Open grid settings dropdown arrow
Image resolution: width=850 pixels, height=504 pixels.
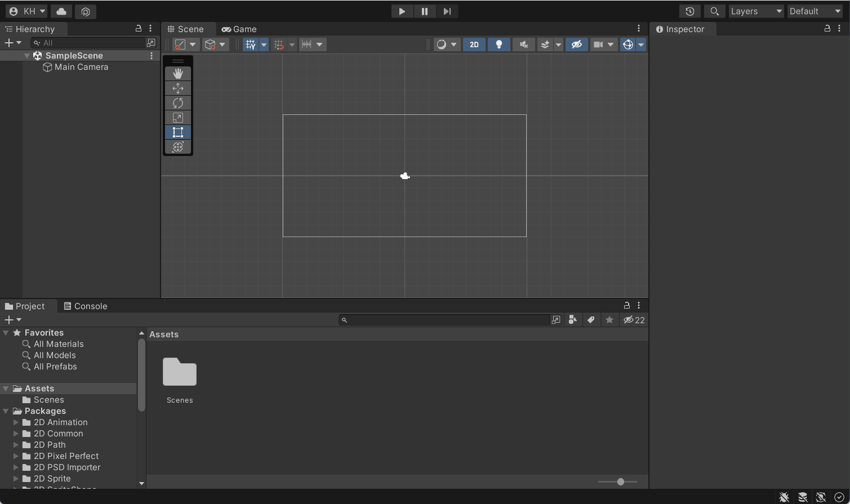click(x=264, y=44)
